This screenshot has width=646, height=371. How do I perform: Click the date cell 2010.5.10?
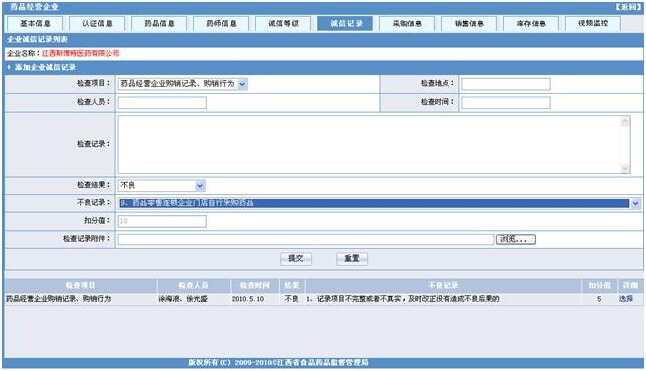click(x=248, y=299)
